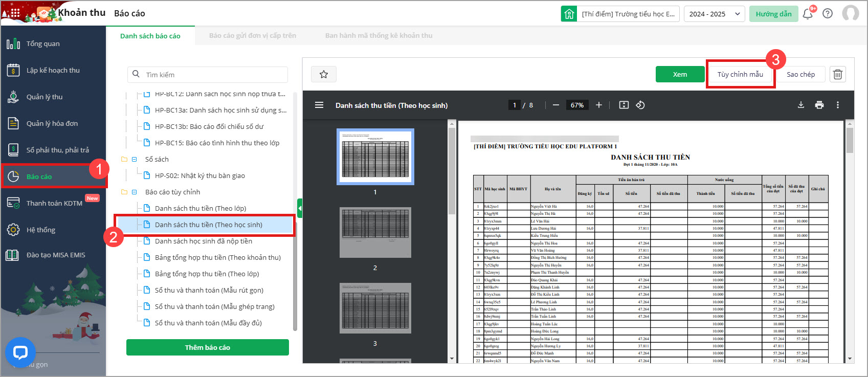Click fit-to-page icon in PDF toolbar

(x=624, y=105)
